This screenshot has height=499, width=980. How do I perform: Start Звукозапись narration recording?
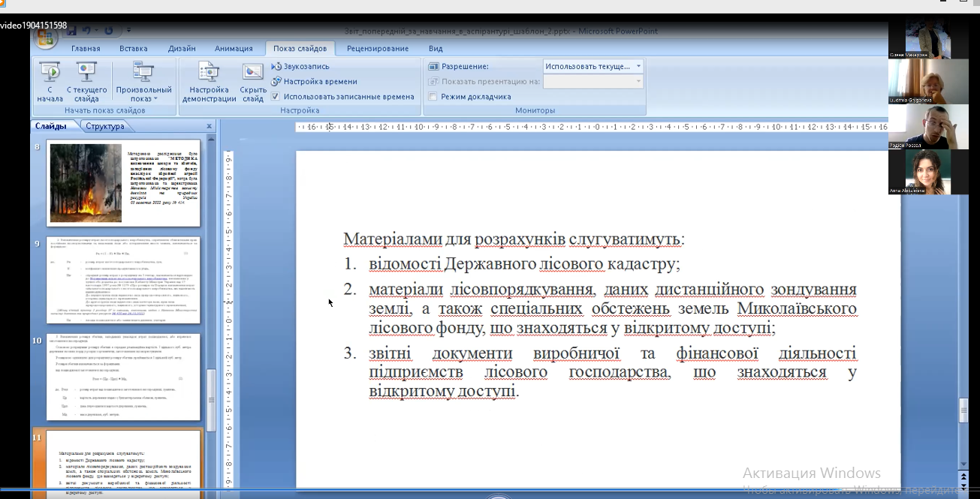click(x=300, y=66)
